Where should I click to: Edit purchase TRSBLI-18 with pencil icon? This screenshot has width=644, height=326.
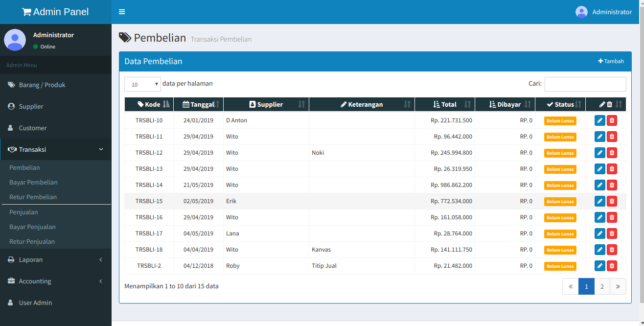(600, 250)
